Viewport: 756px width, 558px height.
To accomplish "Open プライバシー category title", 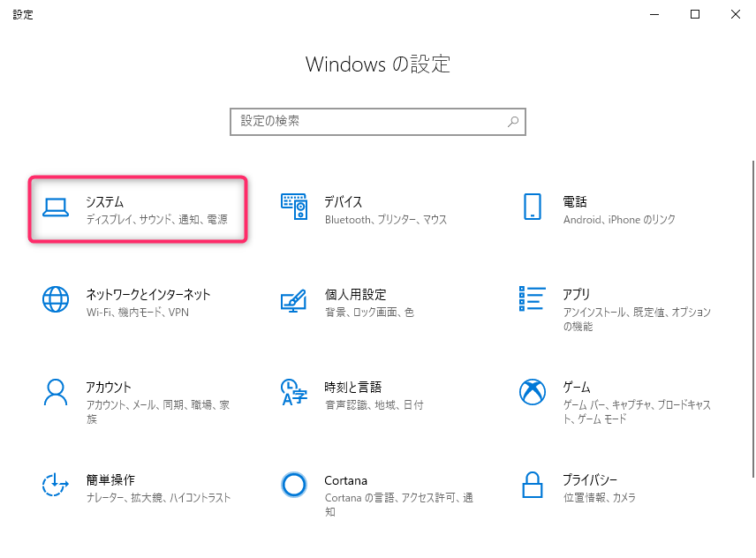I will (590, 480).
